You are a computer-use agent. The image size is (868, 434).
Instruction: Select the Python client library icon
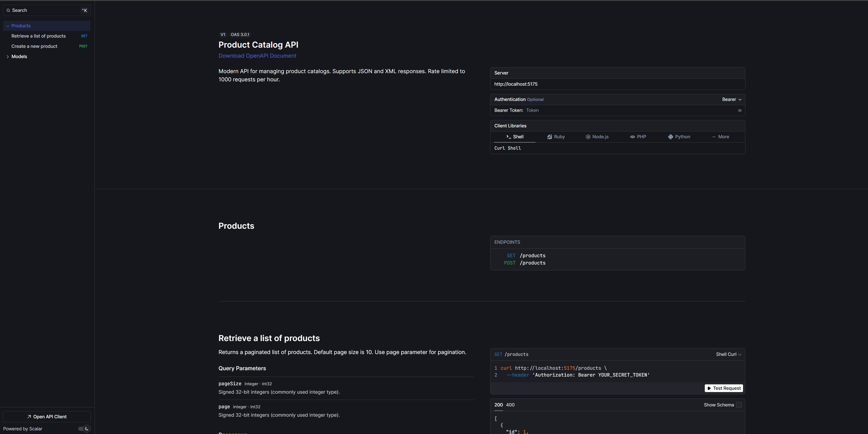click(x=670, y=137)
